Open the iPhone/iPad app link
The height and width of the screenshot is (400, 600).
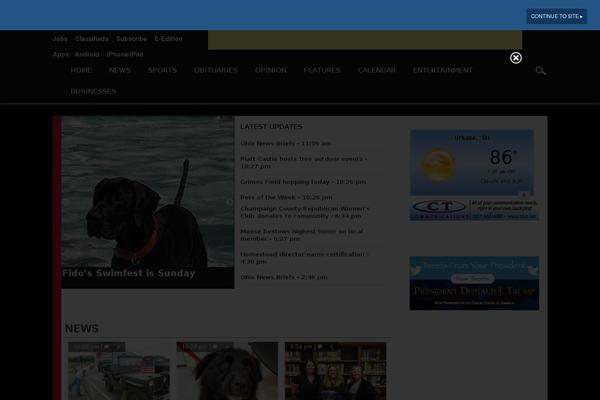pyautogui.click(x=125, y=54)
